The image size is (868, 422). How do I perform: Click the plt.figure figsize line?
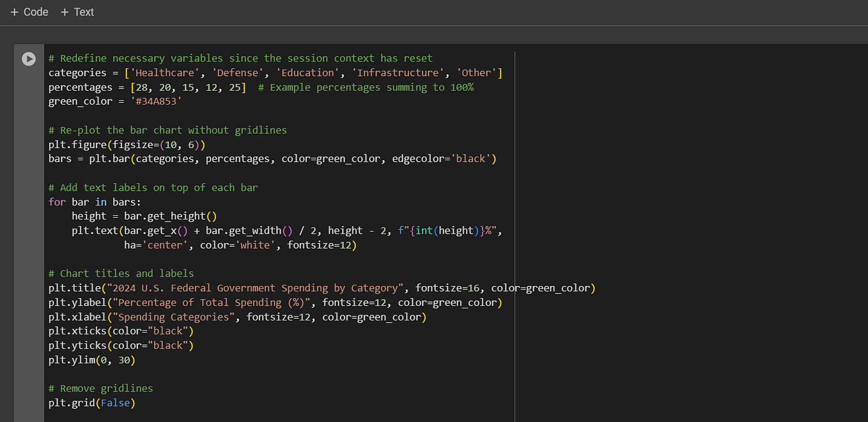pos(126,144)
